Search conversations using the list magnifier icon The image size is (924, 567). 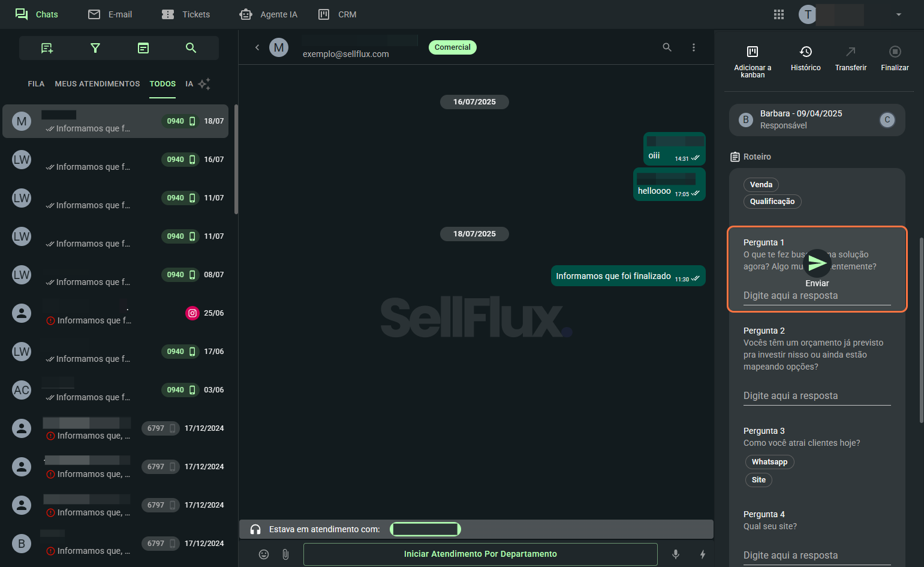pyautogui.click(x=191, y=48)
